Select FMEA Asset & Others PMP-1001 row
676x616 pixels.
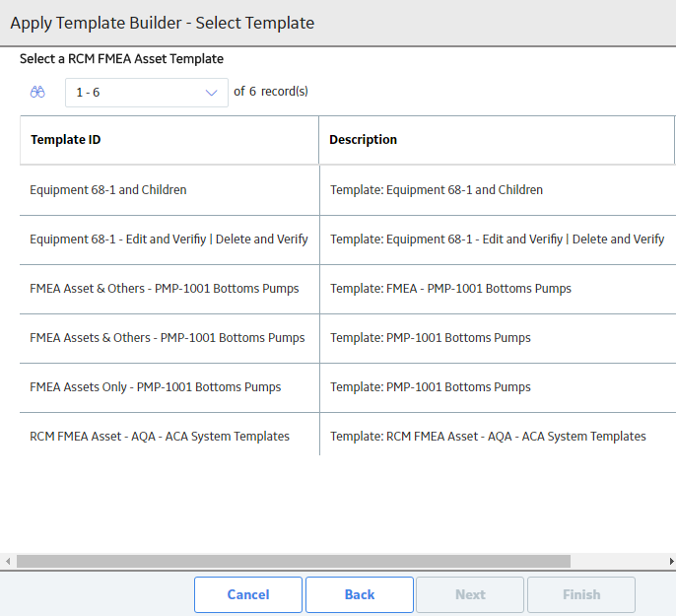(x=348, y=289)
